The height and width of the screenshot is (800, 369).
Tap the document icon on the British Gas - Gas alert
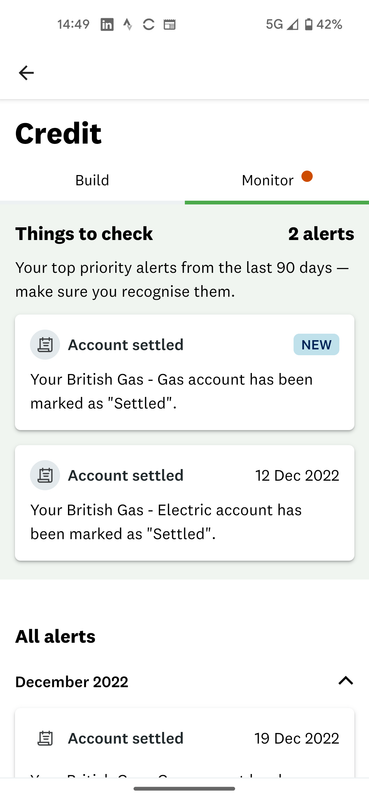click(45, 345)
